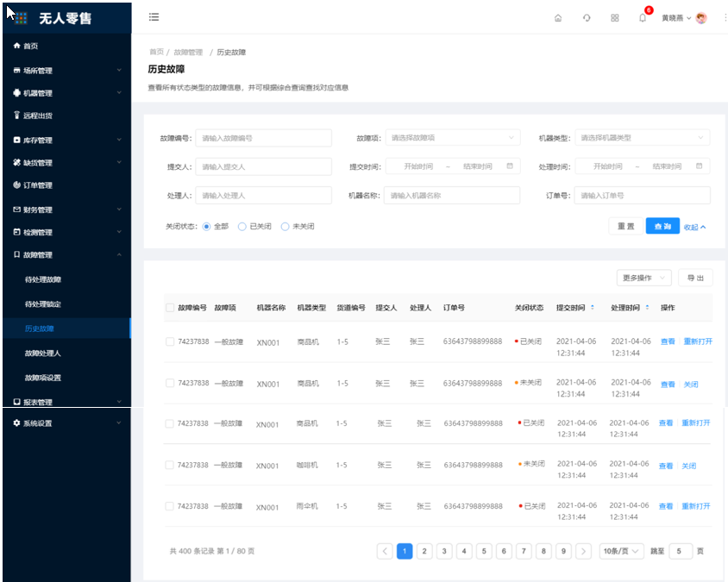728x582 pixels.
Task: Click the 无人零售 logo icon
Action: [x=21, y=18]
